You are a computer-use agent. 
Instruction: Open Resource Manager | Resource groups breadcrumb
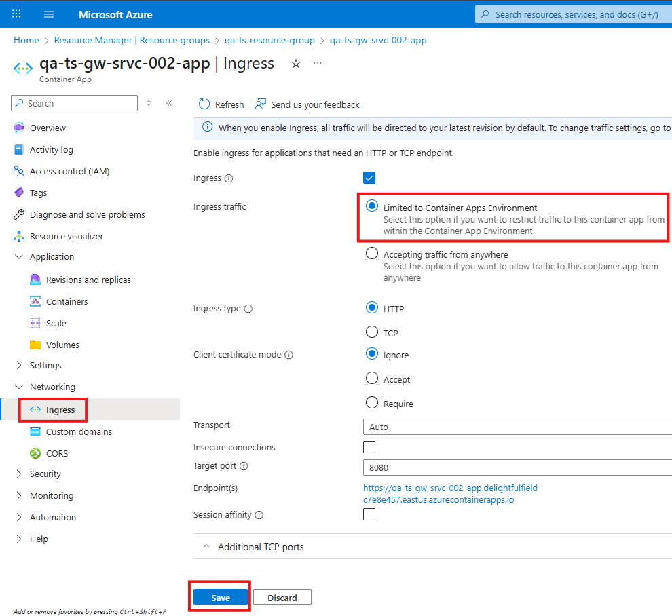coord(132,40)
